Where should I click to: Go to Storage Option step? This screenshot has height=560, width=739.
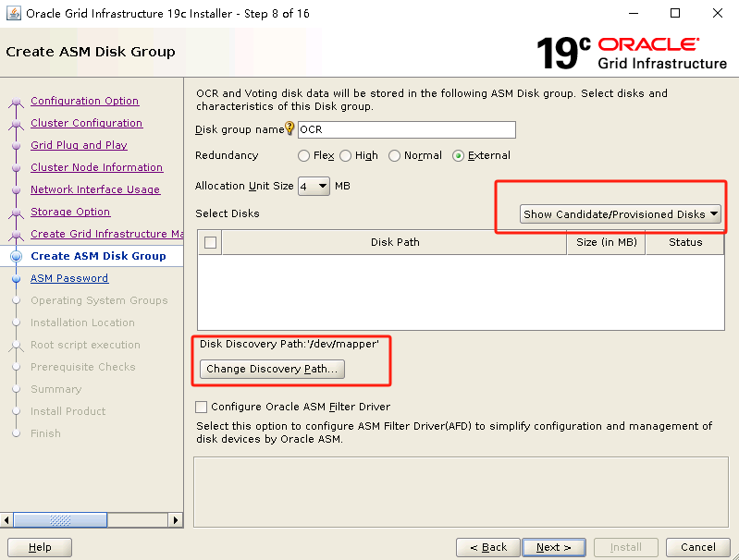click(70, 212)
